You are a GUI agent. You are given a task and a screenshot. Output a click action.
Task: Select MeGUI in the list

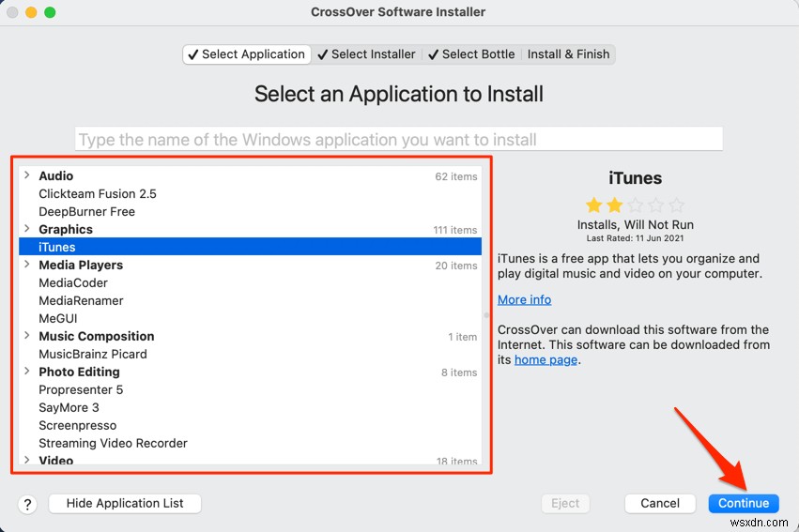[250, 318]
